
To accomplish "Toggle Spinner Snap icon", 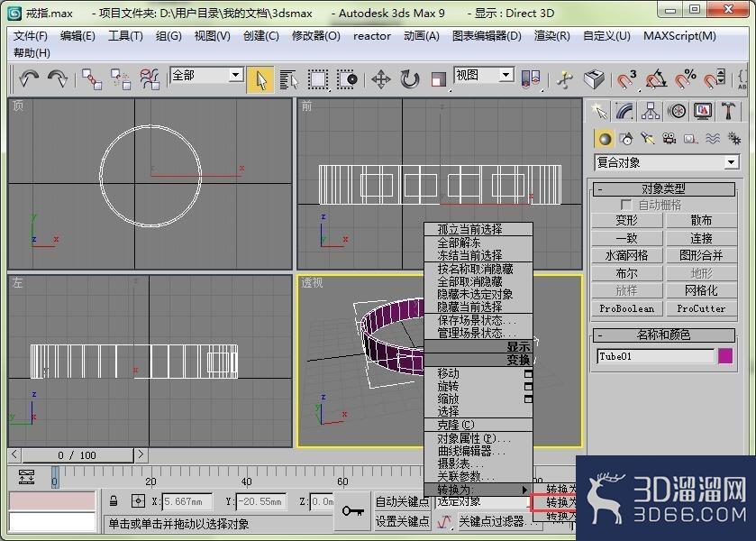I will [714, 79].
